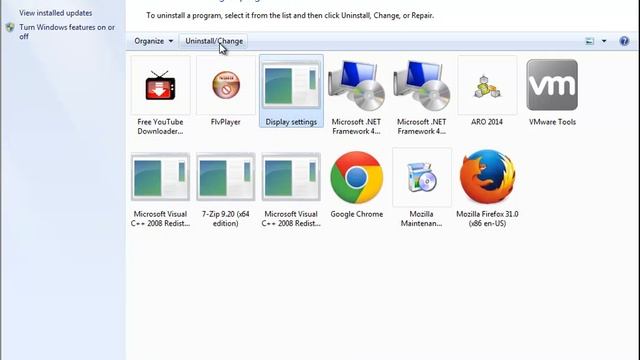Click the 'Mozilla Maintenan...' label text

(422, 219)
